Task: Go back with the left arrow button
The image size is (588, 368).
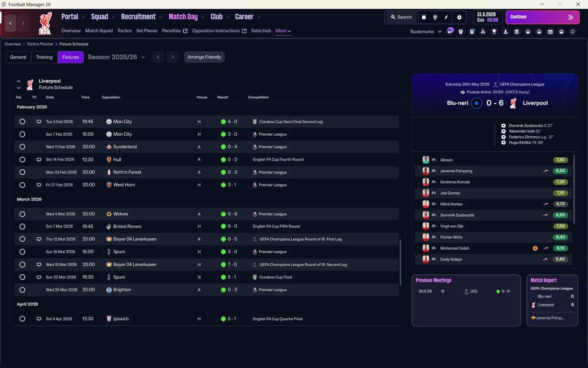Action: pyautogui.click(x=11, y=23)
